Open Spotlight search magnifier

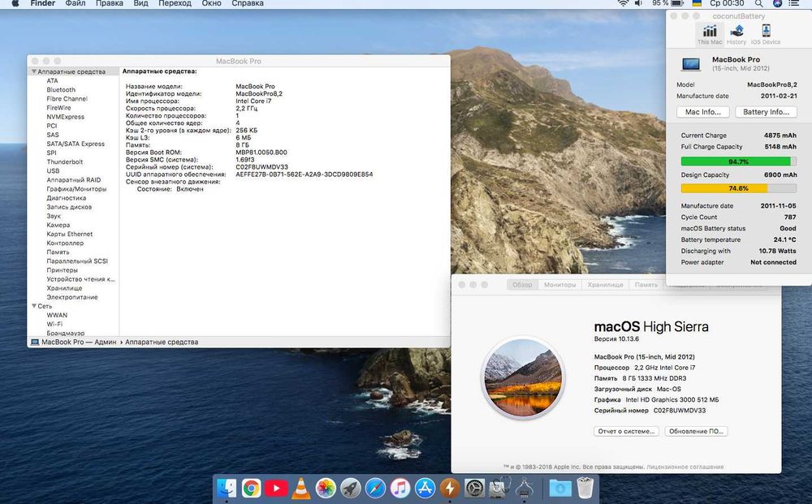[758, 3]
